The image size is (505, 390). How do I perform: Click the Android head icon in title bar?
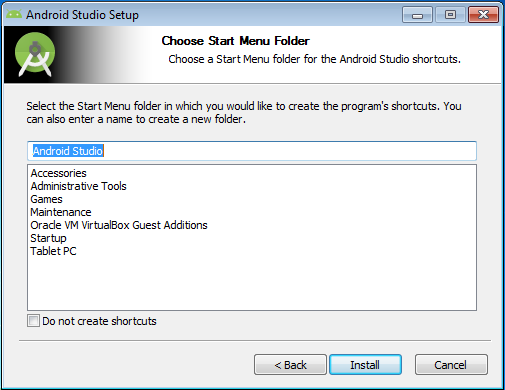click(x=14, y=14)
